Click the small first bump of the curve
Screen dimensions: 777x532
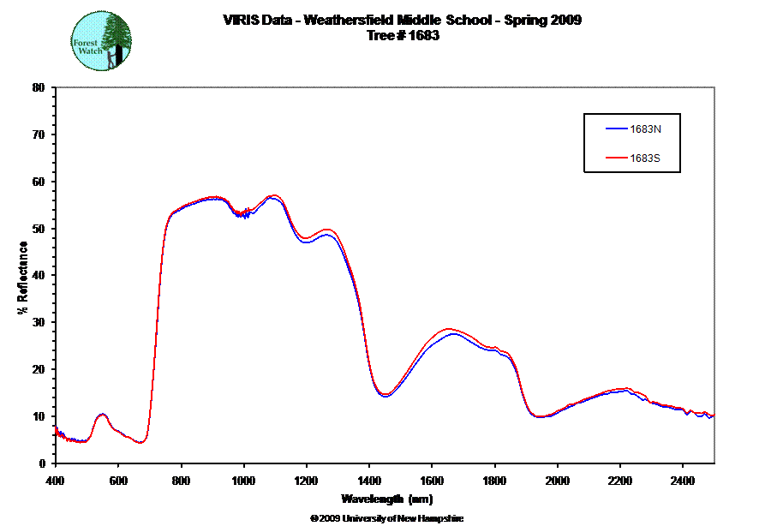click(102, 415)
